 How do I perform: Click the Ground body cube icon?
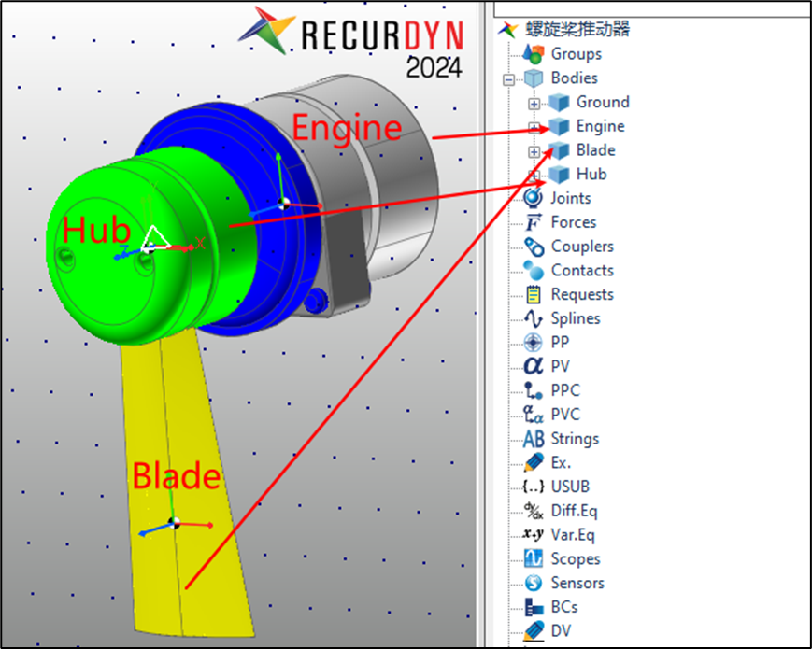[x=559, y=103]
